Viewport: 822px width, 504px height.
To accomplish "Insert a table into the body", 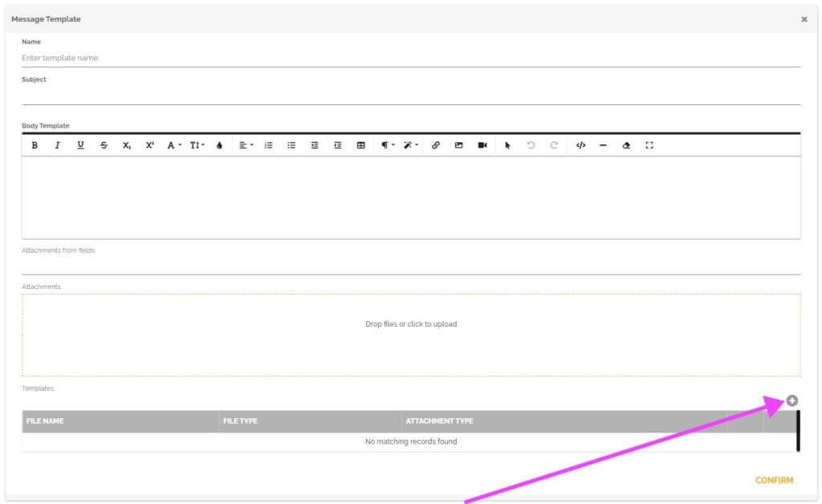I will click(x=360, y=144).
